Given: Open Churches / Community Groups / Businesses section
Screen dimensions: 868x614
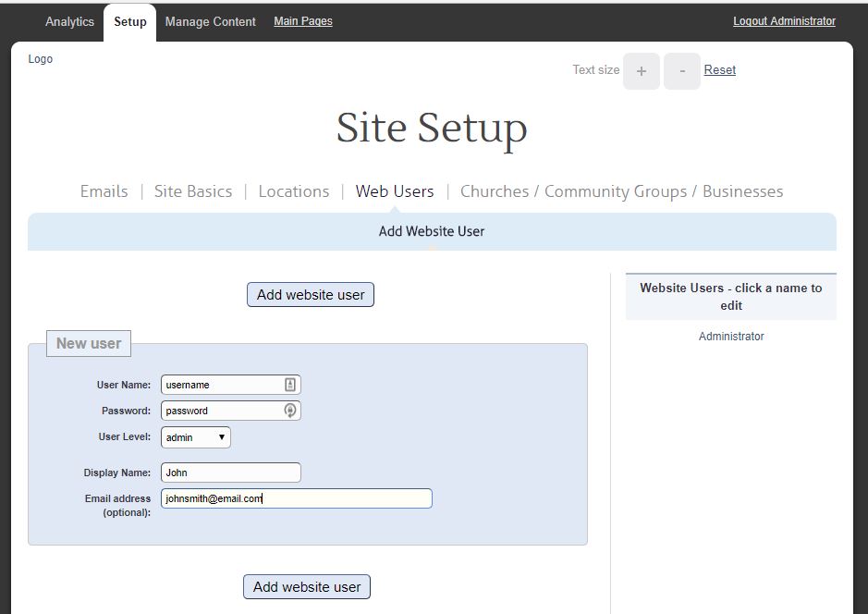Looking at the screenshot, I should (x=621, y=191).
